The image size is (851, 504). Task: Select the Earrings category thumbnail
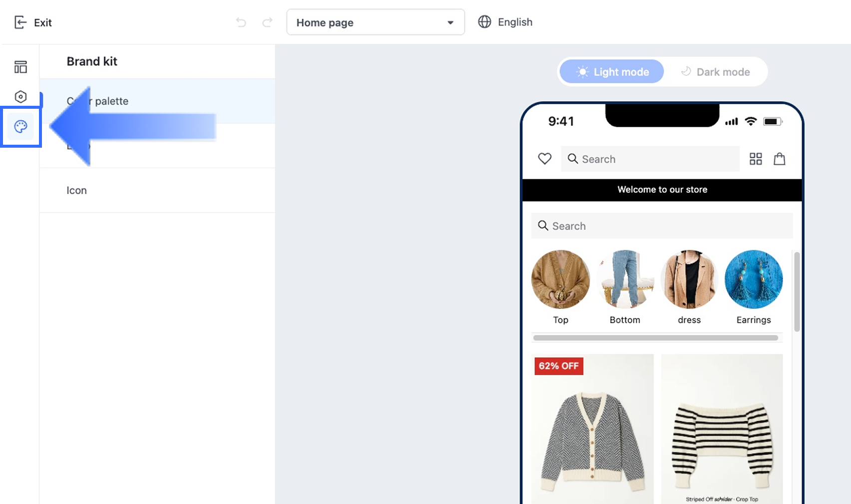[754, 279]
